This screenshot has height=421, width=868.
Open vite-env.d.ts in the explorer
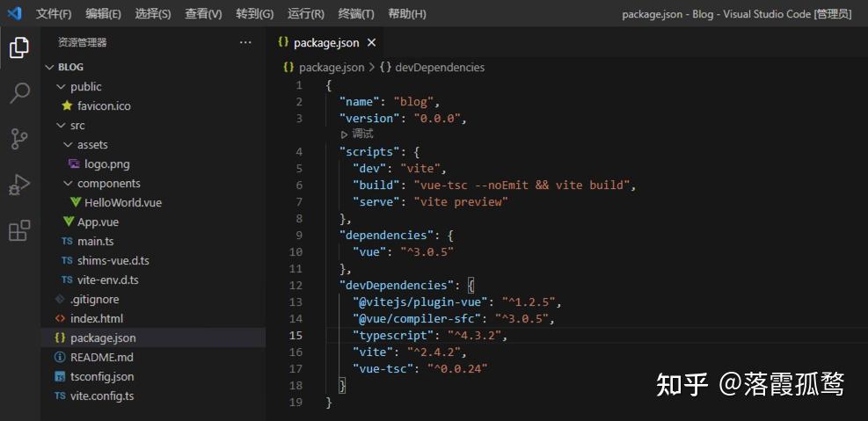(108, 279)
